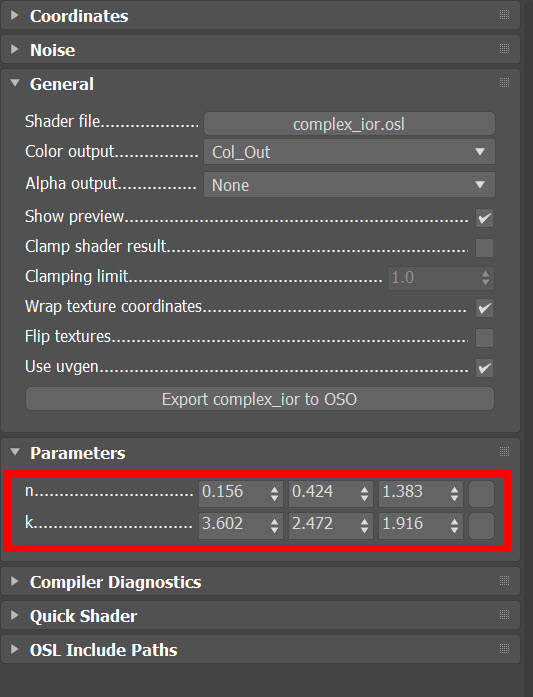Disable the Show preview checkbox
This screenshot has height=697, width=533.
484,218
